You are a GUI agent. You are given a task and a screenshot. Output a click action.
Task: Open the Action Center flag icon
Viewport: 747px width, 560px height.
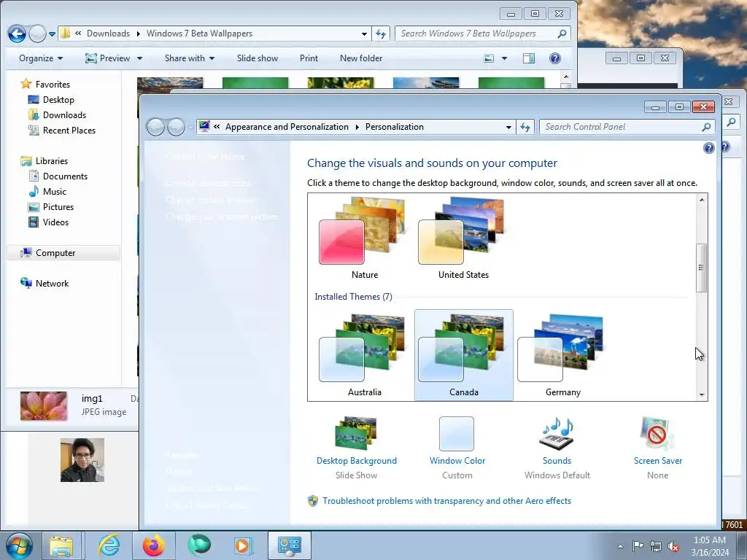[638, 546]
